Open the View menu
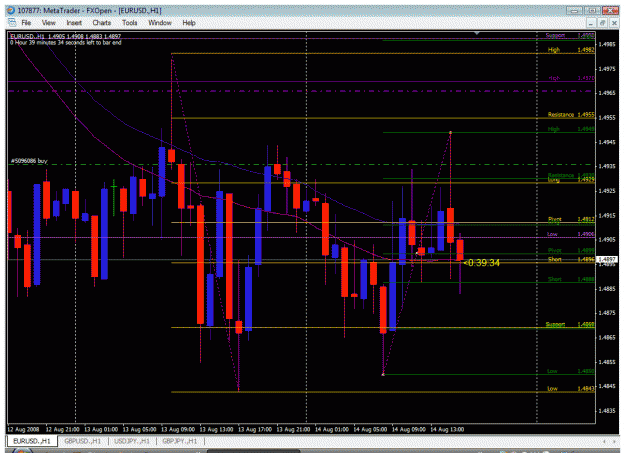The image size is (625, 453). 49,23
